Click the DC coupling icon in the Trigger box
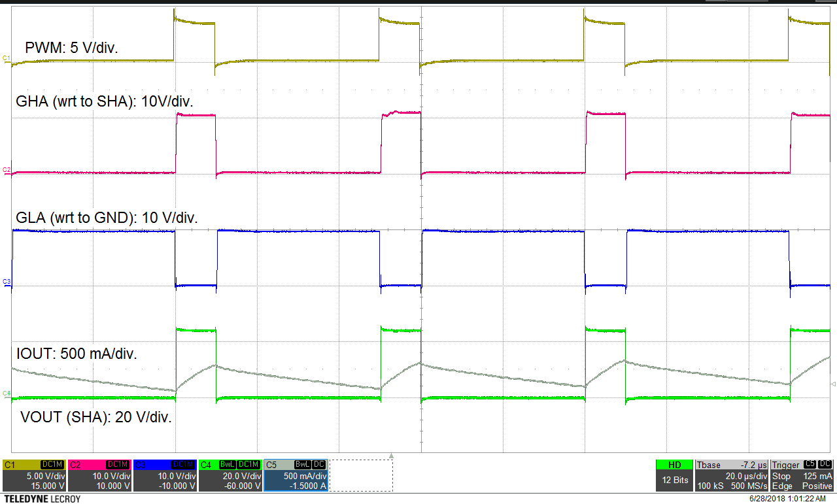837x504 pixels. click(824, 464)
